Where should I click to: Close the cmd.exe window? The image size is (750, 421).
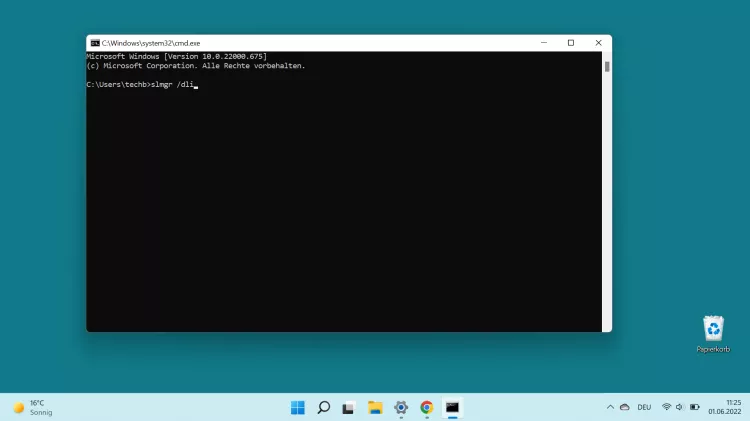pyautogui.click(x=598, y=43)
